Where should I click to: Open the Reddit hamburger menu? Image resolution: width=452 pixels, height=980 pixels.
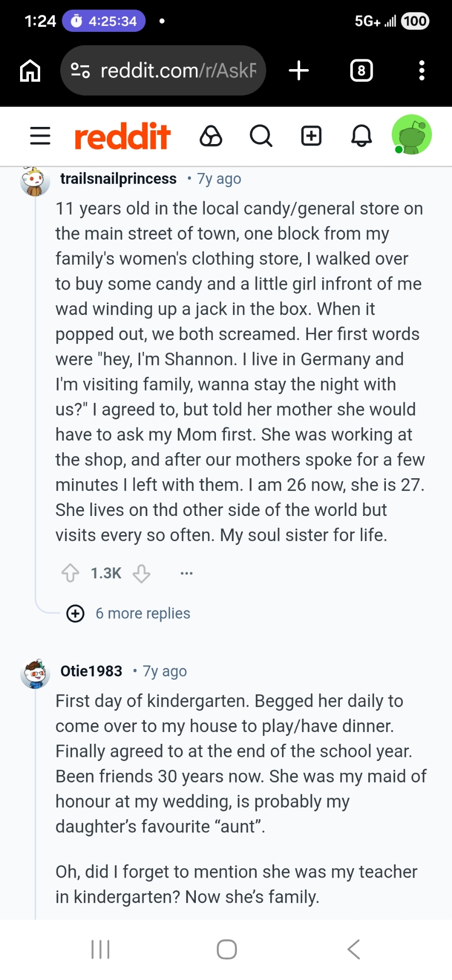40,136
